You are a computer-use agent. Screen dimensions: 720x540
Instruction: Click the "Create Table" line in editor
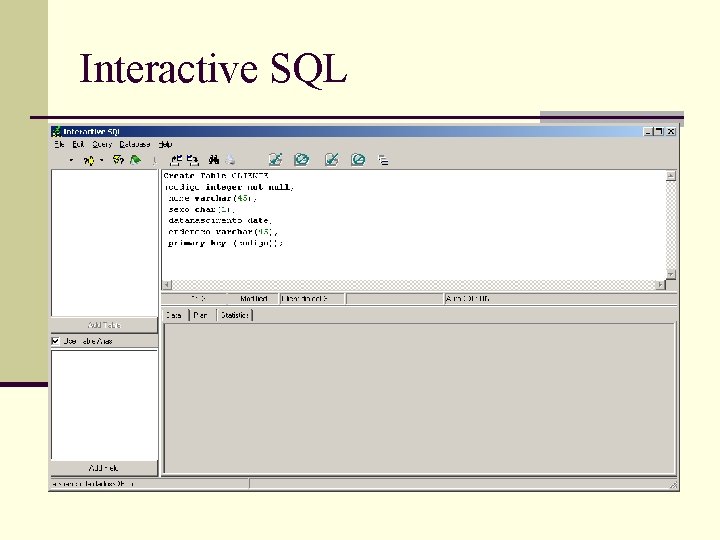(216, 175)
